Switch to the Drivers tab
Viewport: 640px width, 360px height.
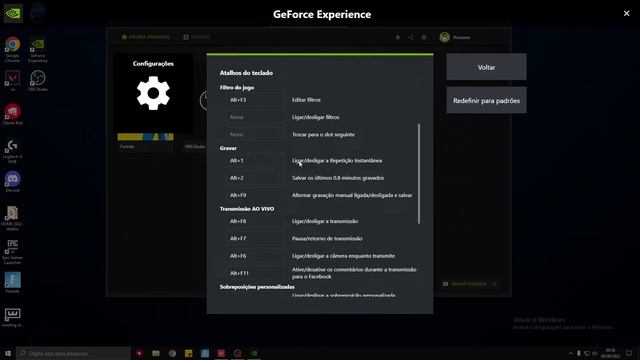point(196,37)
